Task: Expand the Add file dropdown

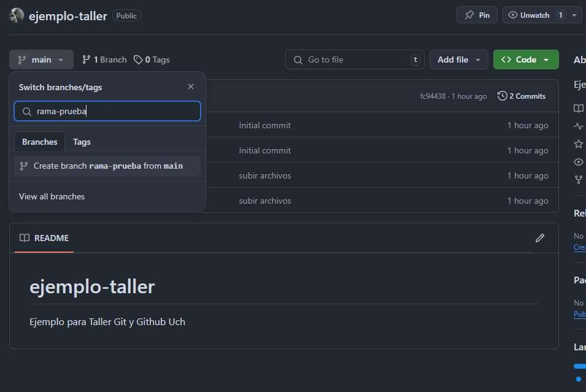Action: tap(458, 60)
